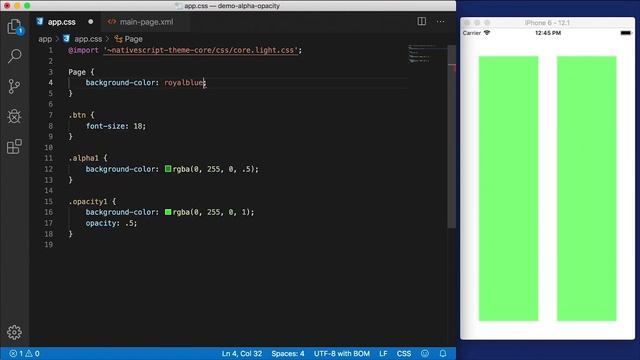This screenshot has height=360, width=640.
Task: Change end of line sequence 'LF'
Action: click(x=383, y=353)
